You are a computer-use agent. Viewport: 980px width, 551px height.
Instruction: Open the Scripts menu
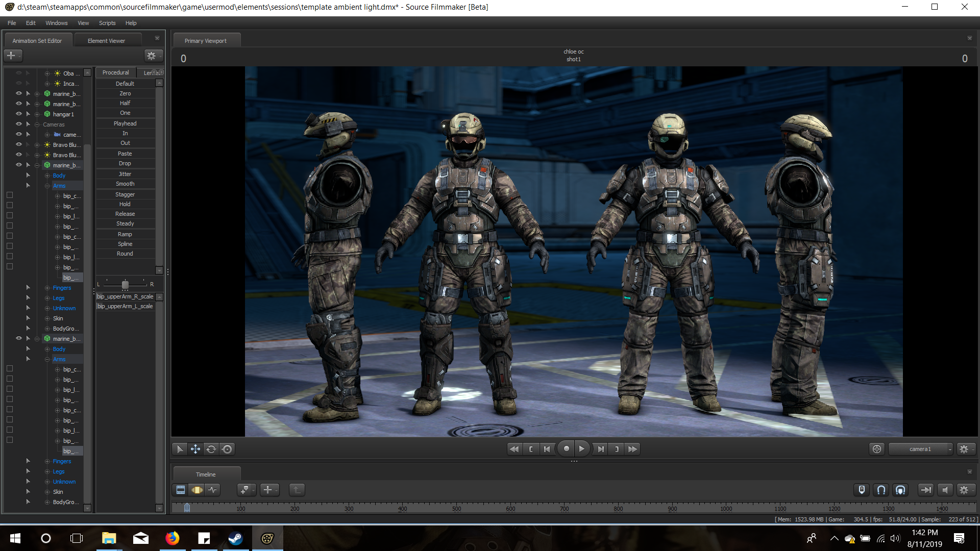pyautogui.click(x=107, y=23)
